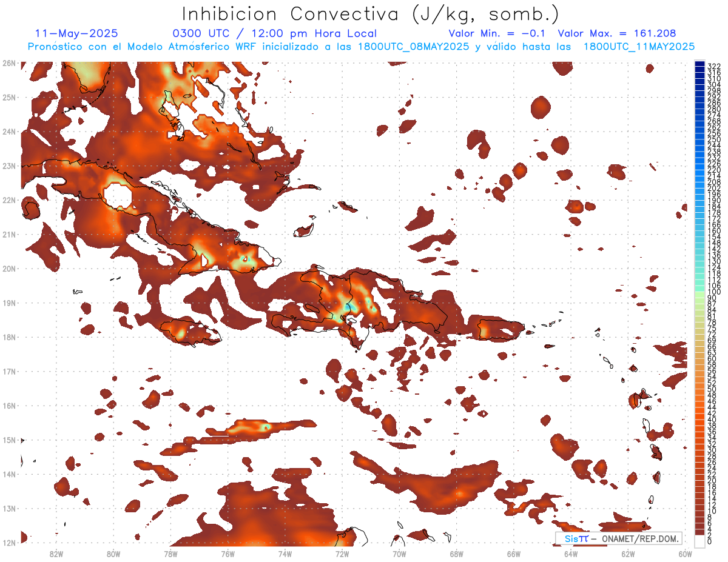This screenshot has width=728, height=562.
Task: Click the '16N' latitude label
Action: click(8, 406)
